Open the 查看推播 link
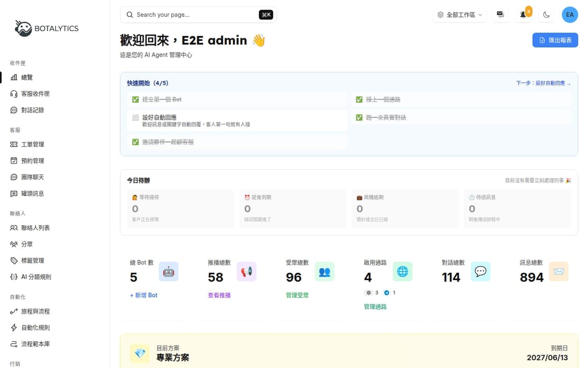588x368 pixels. point(219,295)
